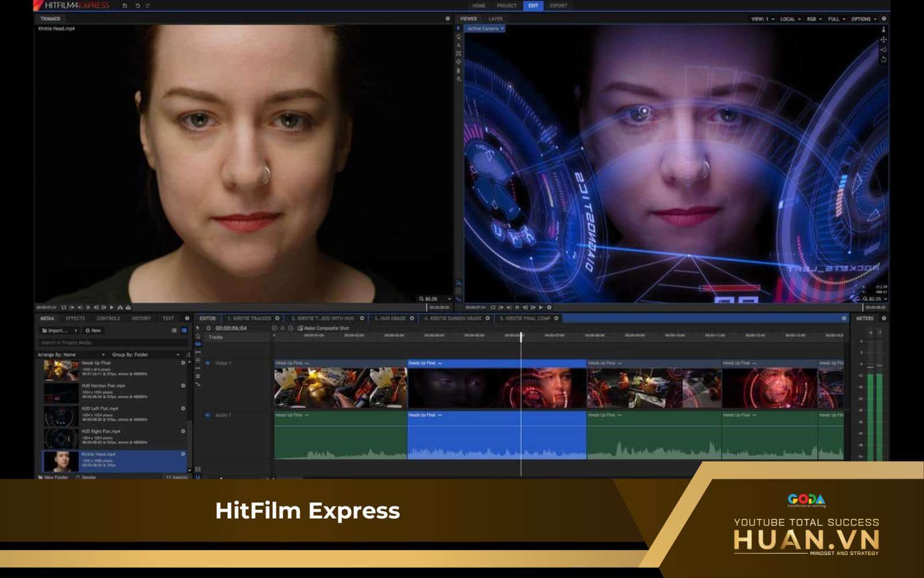The width and height of the screenshot is (924, 578).
Task: Select the arrow selection tool in Viewer
Action: (x=459, y=28)
